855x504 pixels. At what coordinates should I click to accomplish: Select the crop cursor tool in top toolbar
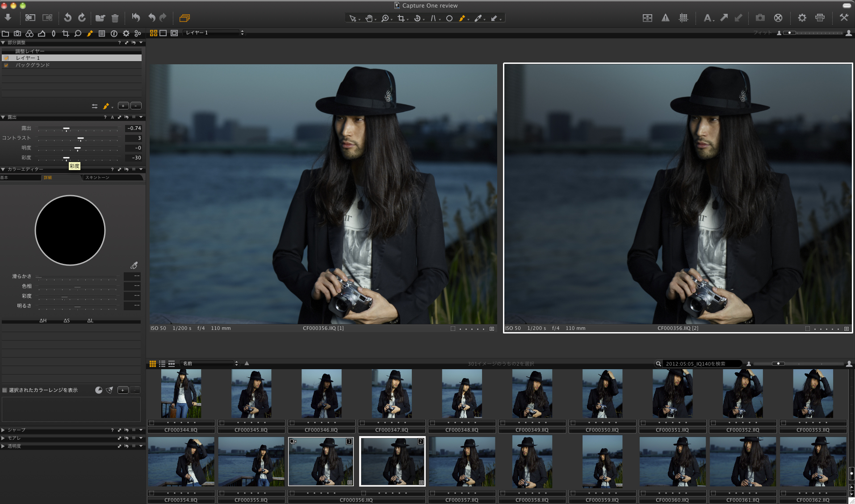click(x=401, y=18)
